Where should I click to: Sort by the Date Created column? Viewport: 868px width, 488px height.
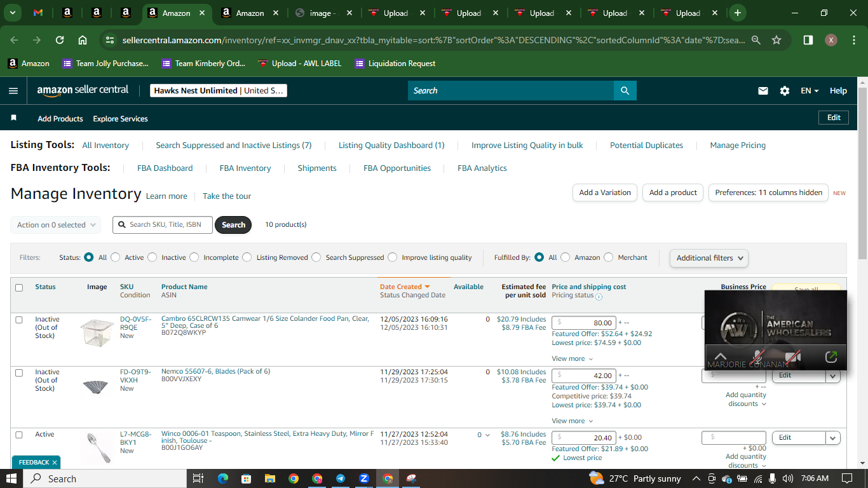click(405, 287)
